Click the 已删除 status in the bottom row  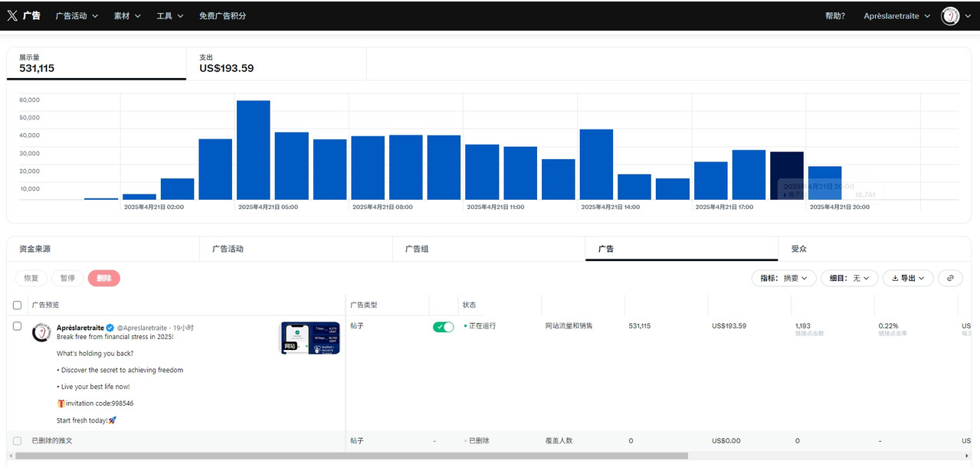click(479, 441)
